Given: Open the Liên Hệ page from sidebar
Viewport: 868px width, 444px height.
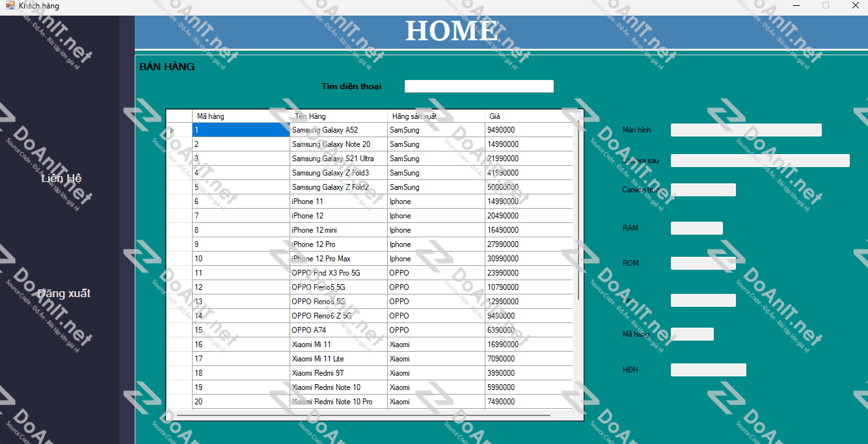Looking at the screenshot, I should (61, 178).
